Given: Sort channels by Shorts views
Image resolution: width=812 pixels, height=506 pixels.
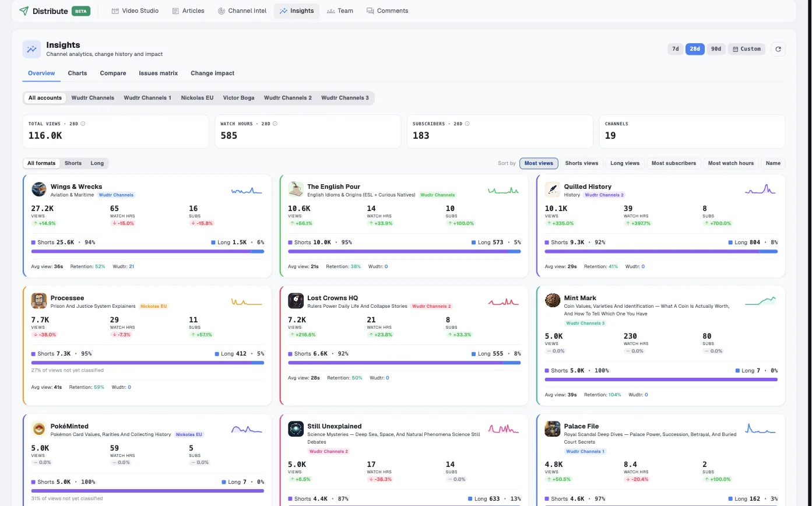Looking at the screenshot, I should tap(582, 163).
